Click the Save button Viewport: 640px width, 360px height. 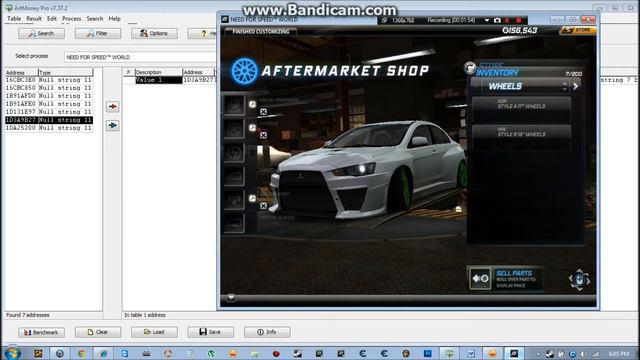[x=211, y=332]
